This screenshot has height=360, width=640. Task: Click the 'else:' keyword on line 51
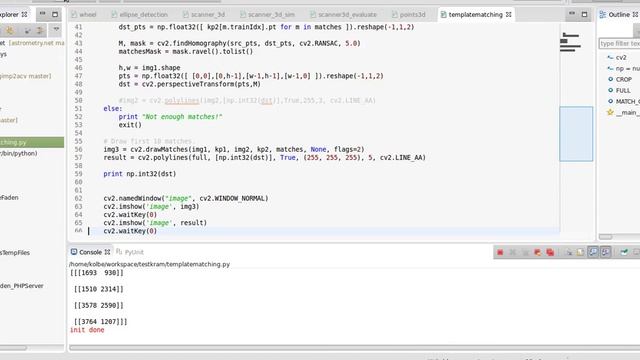(113, 109)
